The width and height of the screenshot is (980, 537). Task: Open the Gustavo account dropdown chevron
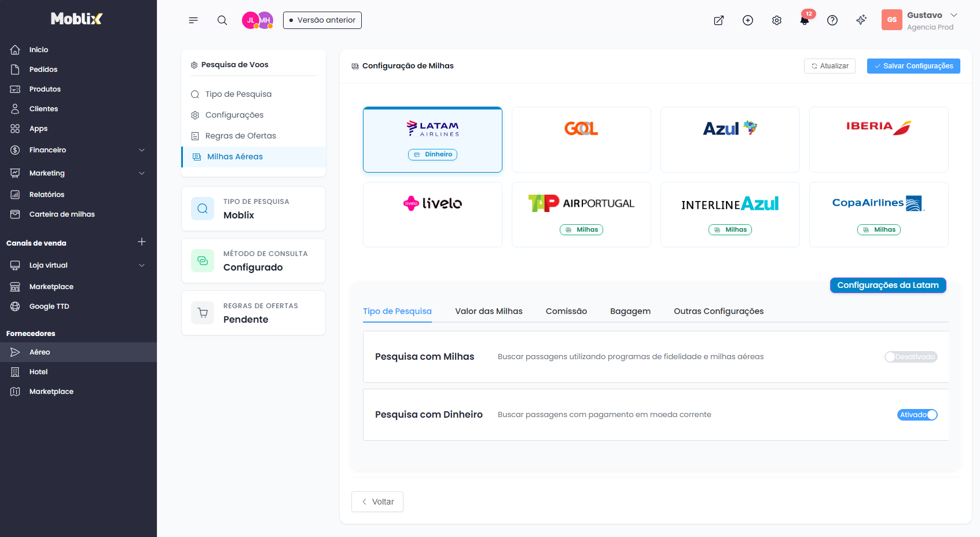954,15
